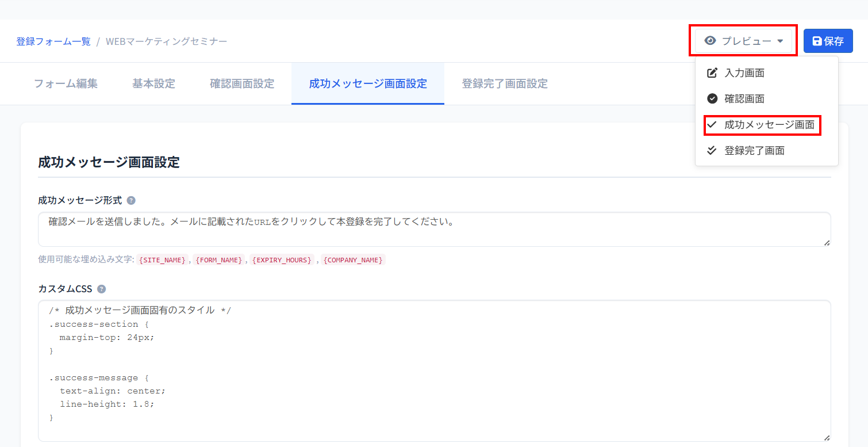Open the 登録完了画面設定 tab
This screenshot has height=447, width=868.
504,84
